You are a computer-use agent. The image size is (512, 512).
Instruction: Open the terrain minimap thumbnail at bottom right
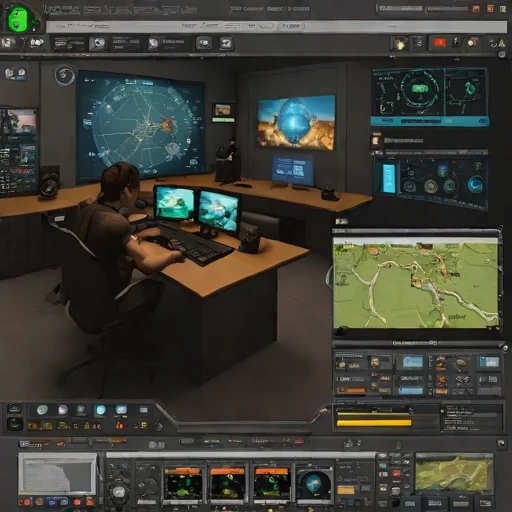[454, 473]
